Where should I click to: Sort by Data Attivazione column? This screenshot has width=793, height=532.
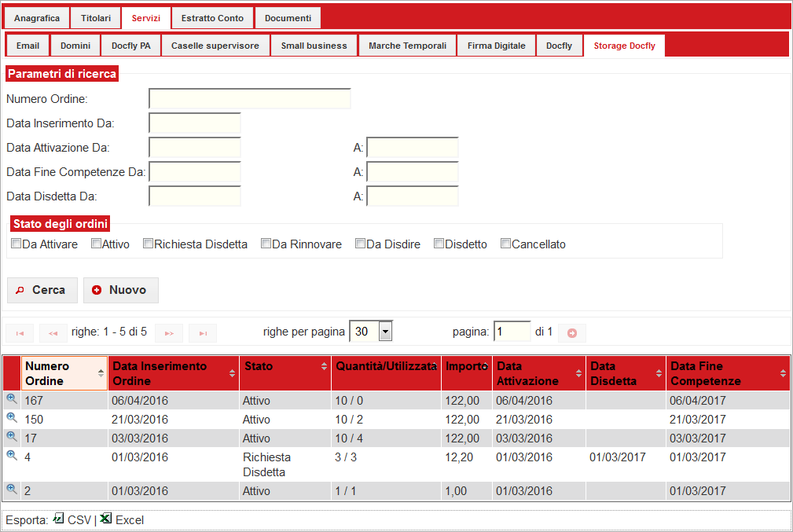[x=539, y=373]
